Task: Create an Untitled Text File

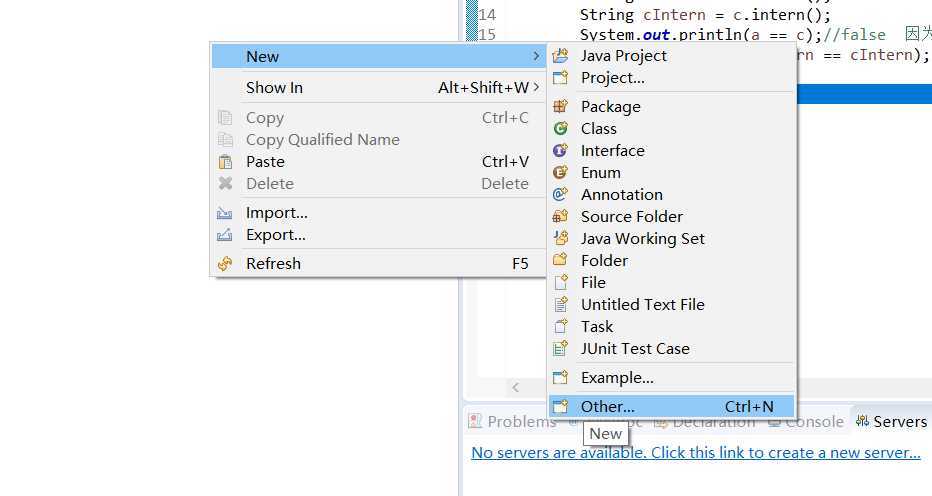Action: (672, 304)
